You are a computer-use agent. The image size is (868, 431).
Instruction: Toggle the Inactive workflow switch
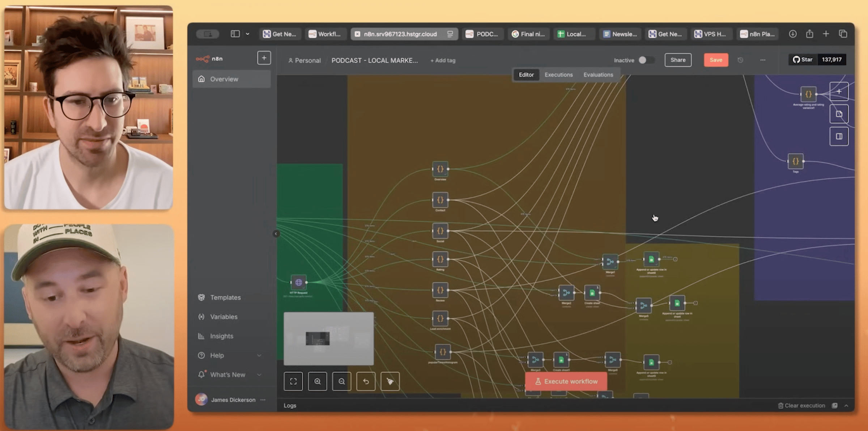coord(646,60)
